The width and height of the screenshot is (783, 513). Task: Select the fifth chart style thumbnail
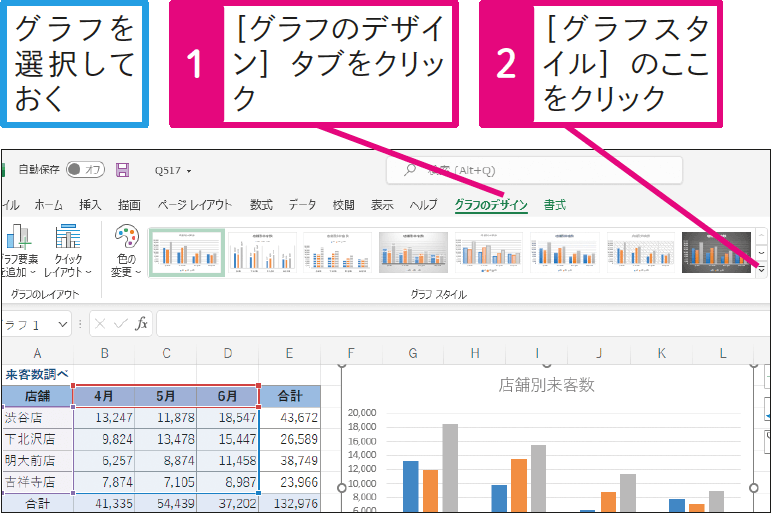[x=489, y=252]
